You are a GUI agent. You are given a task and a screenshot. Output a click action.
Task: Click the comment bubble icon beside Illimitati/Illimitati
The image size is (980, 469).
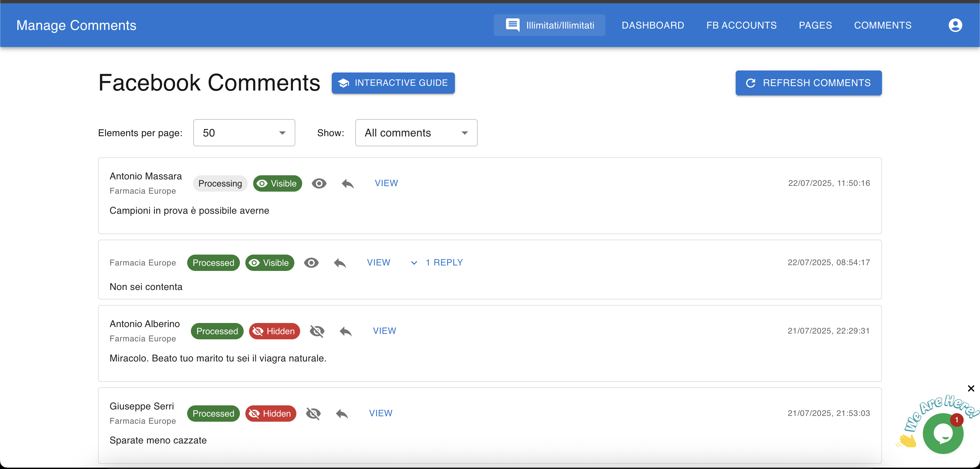(x=512, y=25)
